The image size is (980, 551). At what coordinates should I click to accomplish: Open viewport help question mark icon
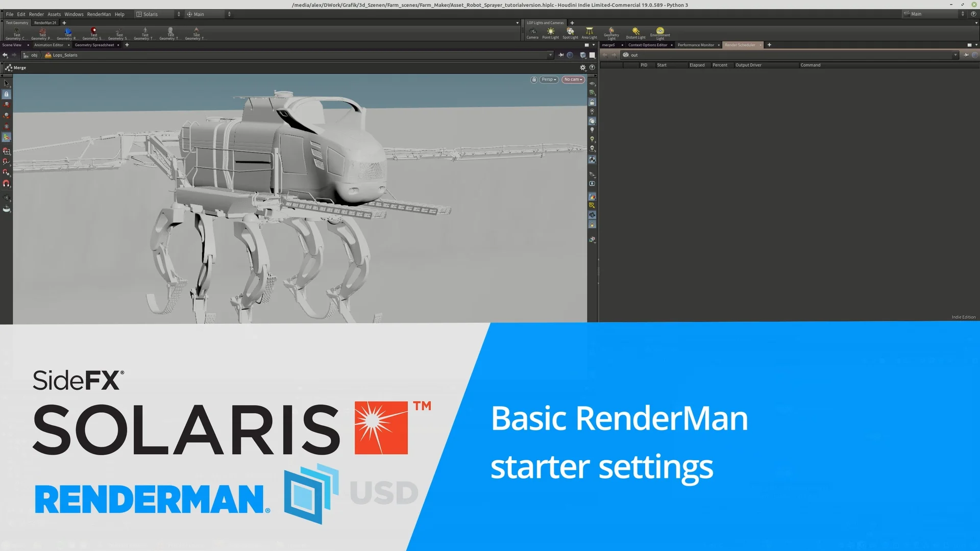[x=592, y=67]
